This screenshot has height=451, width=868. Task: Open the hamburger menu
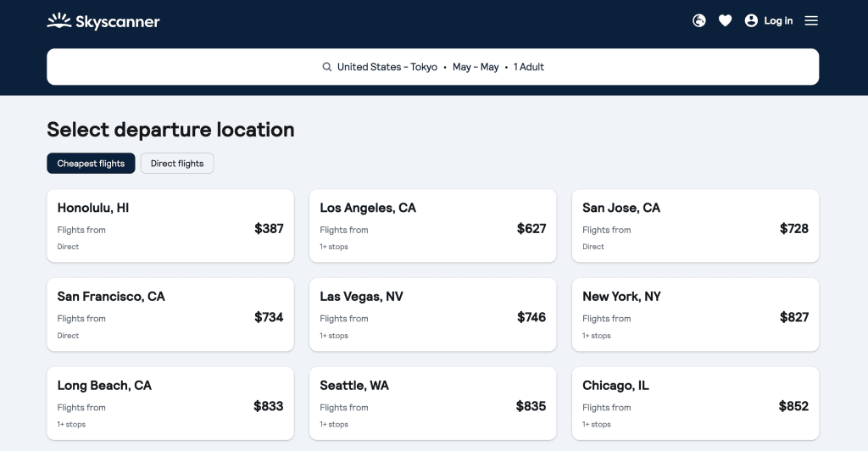tap(811, 20)
